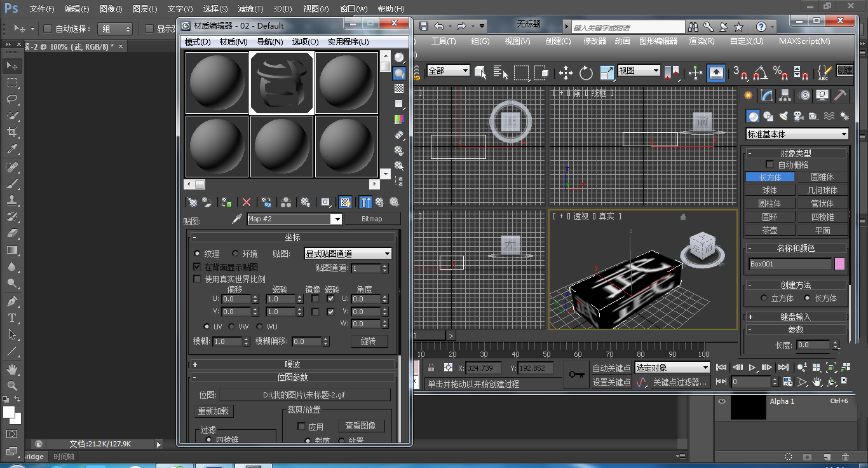This screenshot has width=868, height=468.
Task: Open the 实用程序(U) menu
Action: pos(348,41)
